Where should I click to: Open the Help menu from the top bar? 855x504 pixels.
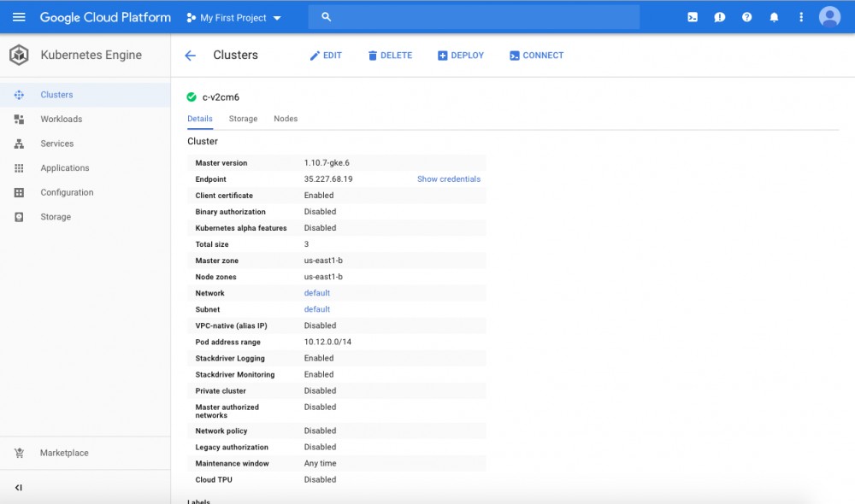[746, 16]
